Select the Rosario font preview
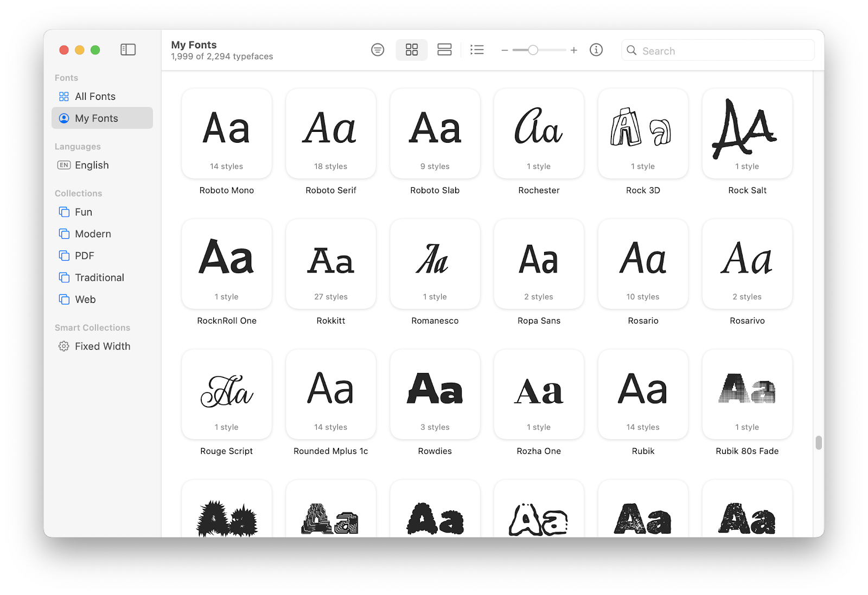Image resolution: width=868 pixels, height=595 pixels. click(643, 264)
